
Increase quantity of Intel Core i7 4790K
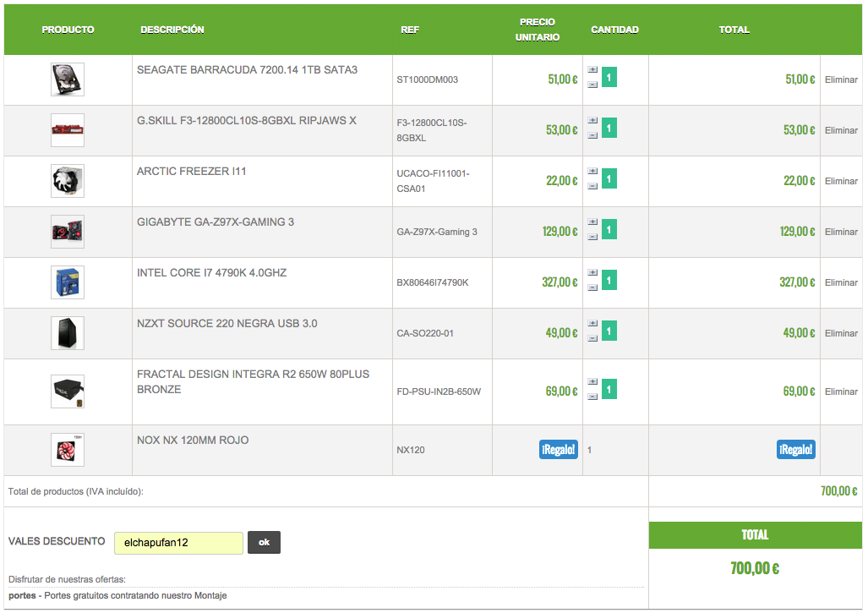pos(592,273)
